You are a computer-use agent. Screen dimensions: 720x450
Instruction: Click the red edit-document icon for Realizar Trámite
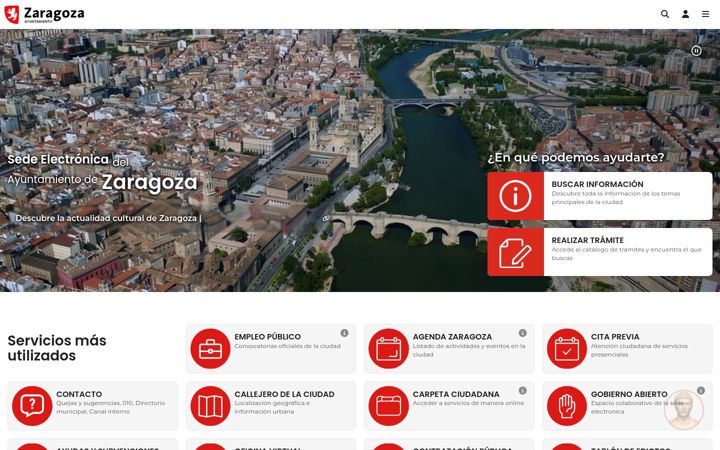click(516, 252)
